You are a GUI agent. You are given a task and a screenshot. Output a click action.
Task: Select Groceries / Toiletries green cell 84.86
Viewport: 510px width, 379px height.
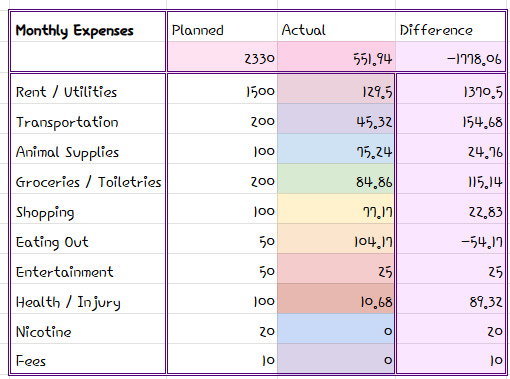click(336, 179)
